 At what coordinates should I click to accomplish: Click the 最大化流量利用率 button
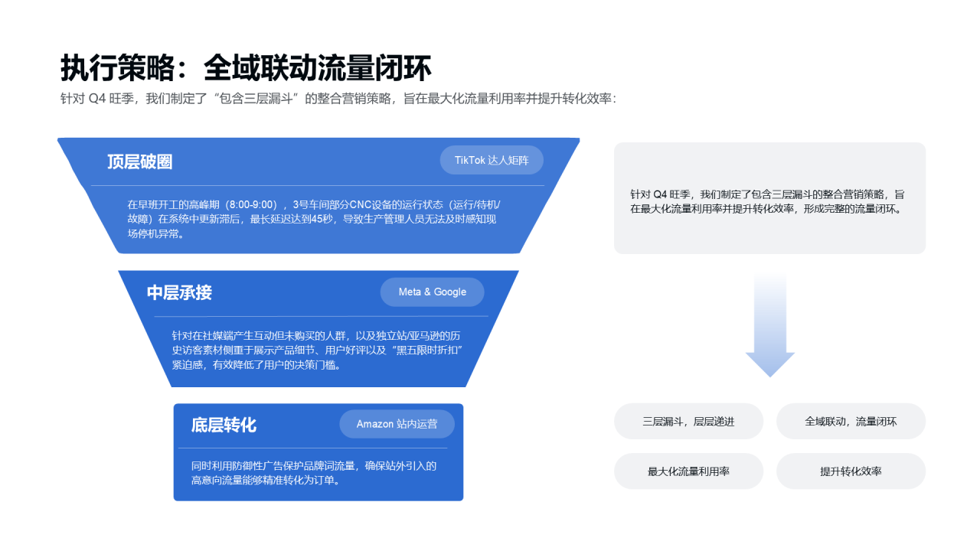[688, 471]
